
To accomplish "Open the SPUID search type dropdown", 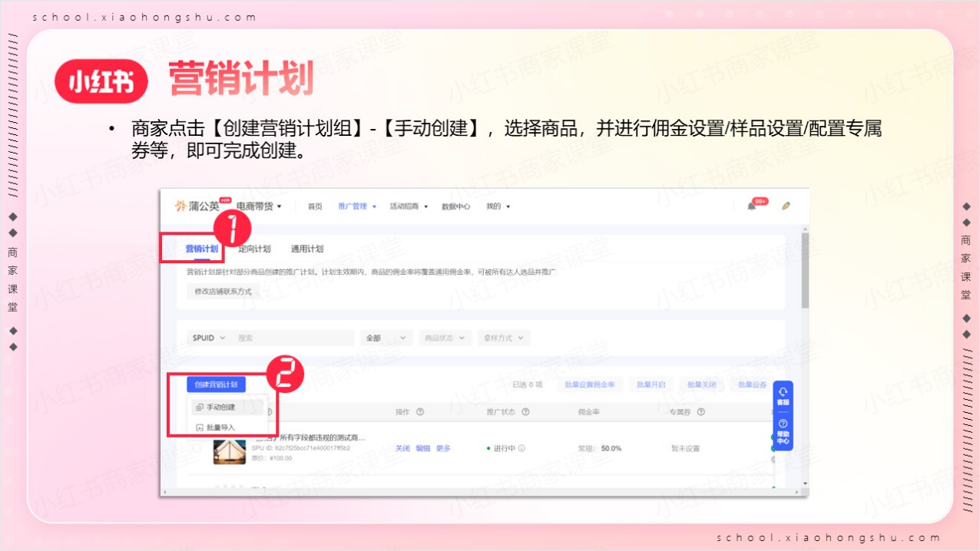I will (x=209, y=338).
